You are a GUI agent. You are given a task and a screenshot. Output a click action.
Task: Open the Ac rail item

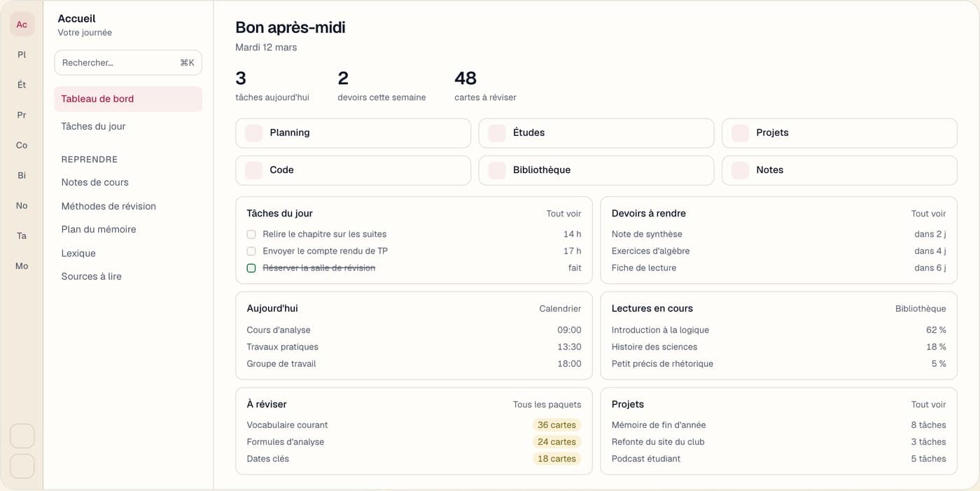22,25
